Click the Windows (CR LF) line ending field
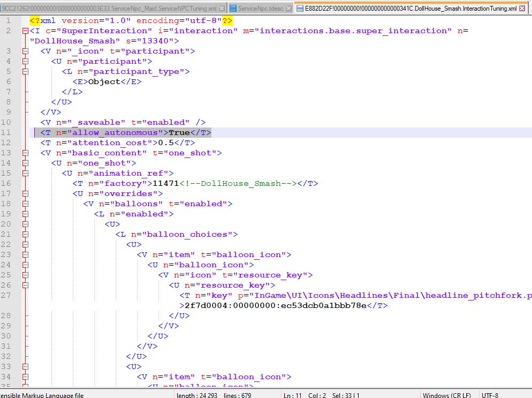 coord(446,395)
